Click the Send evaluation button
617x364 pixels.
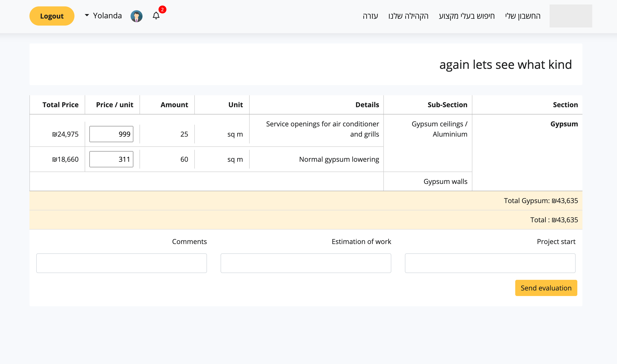(x=546, y=288)
